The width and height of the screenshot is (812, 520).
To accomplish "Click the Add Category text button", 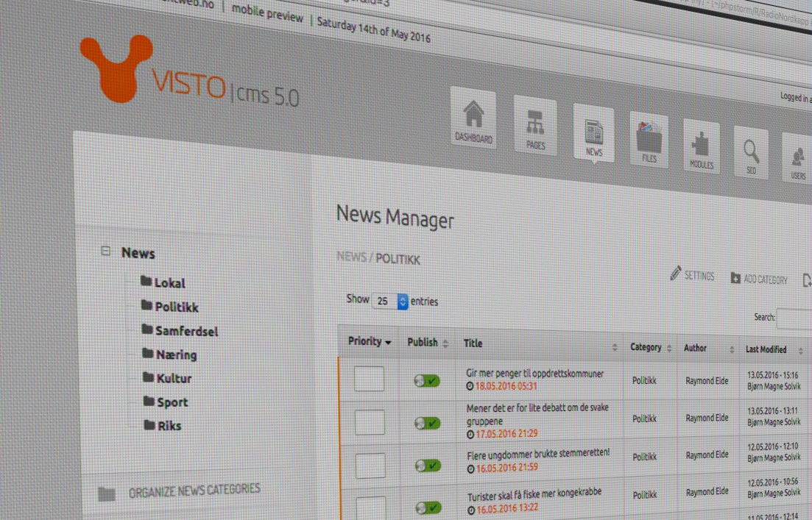I will coord(766,279).
